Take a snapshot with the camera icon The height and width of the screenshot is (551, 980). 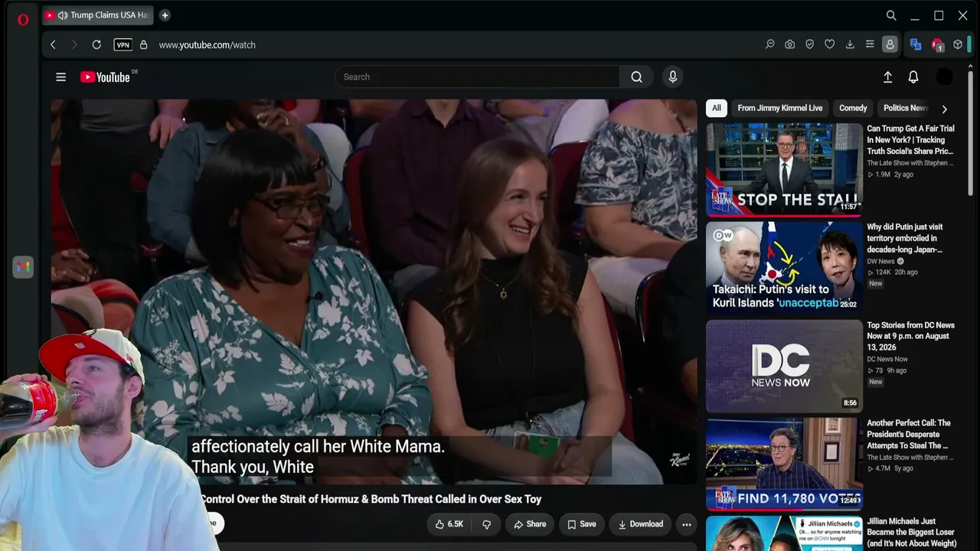[790, 44]
